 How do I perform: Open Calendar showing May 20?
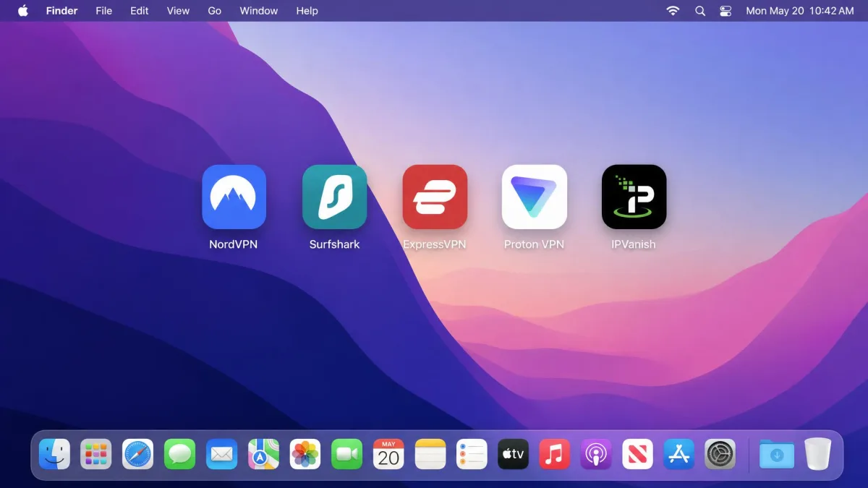(388, 454)
